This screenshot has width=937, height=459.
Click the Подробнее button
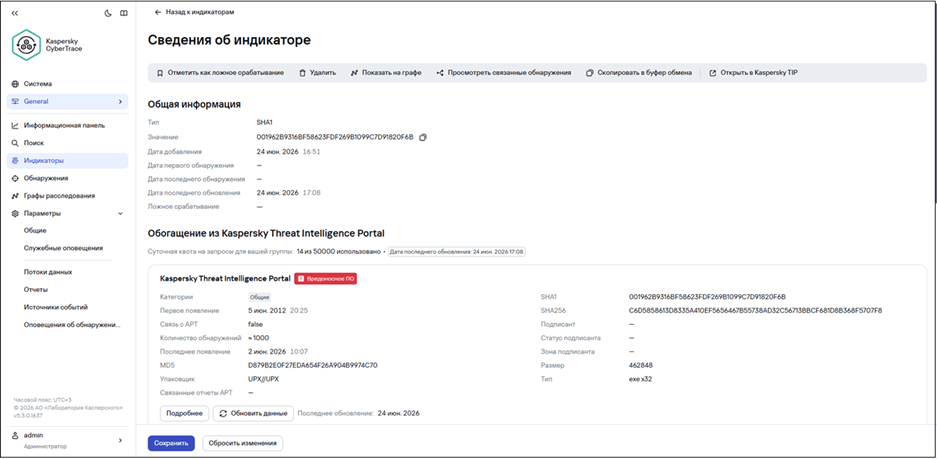pos(185,413)
